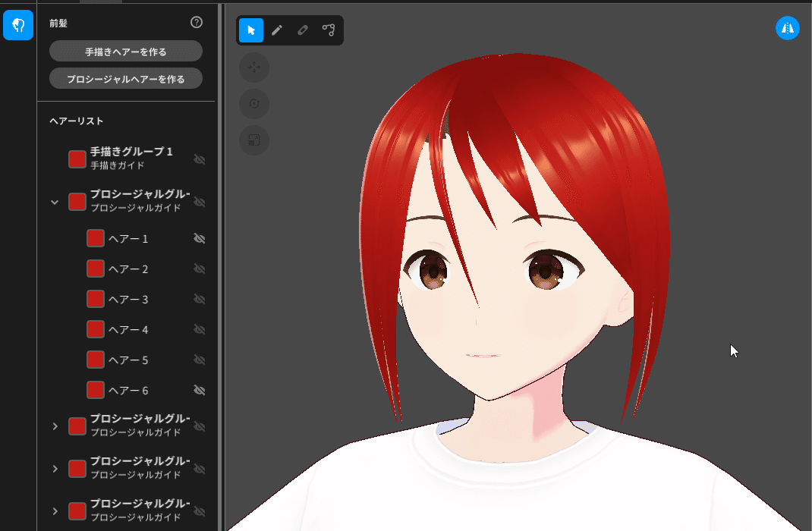The height and width of the screenshot is (531, 812).
Task: Click the Move transform icon
Action: 253,68
